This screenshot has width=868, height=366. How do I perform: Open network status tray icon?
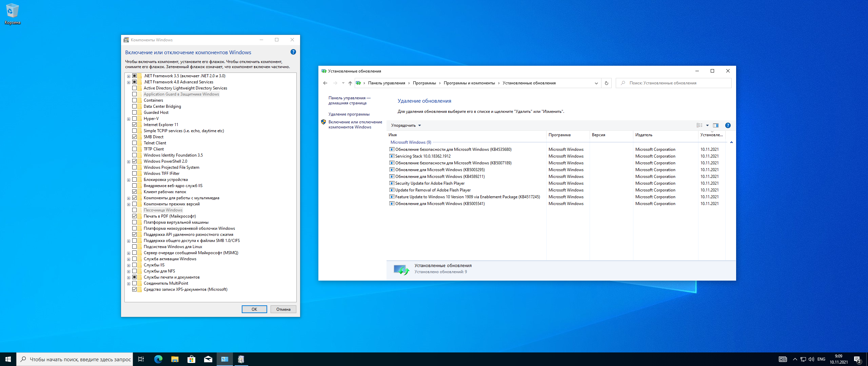803,359
